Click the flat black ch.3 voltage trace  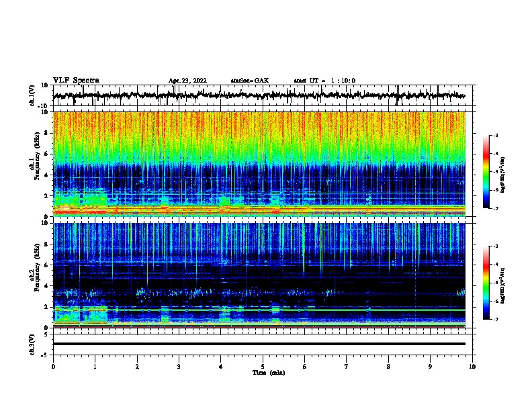259,344
